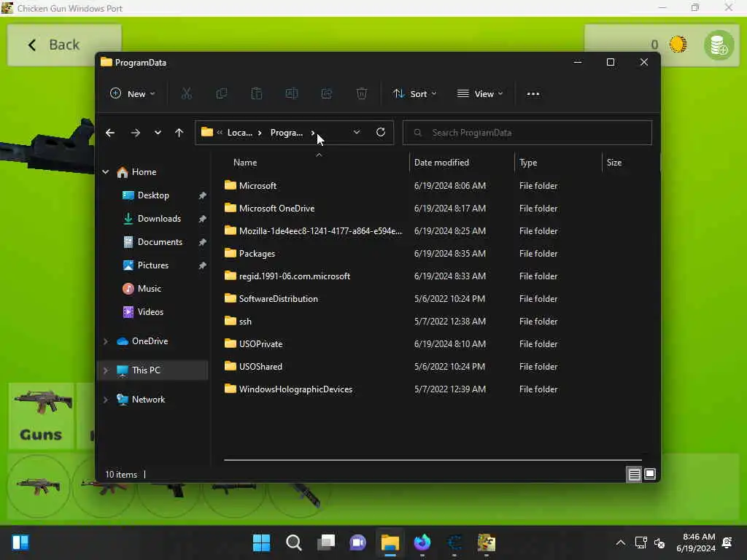Click the Copy icon in Explorer toolbar

point(222,94)
